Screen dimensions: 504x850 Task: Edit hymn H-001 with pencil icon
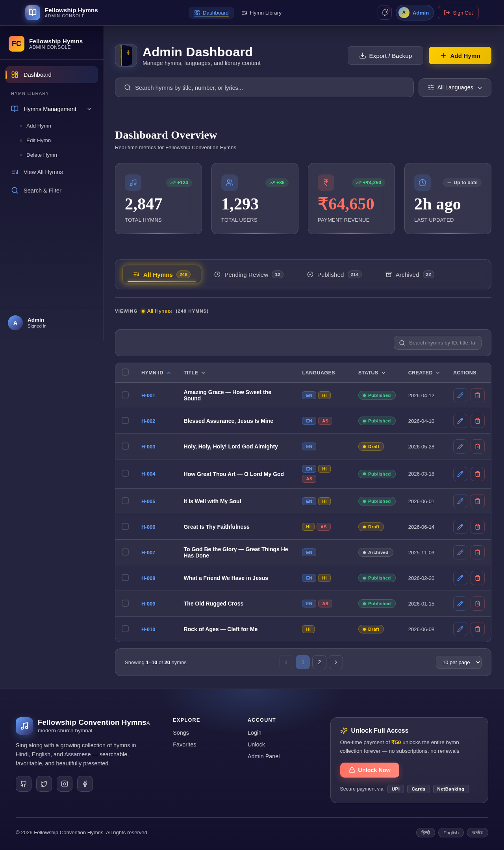(460, 395)
